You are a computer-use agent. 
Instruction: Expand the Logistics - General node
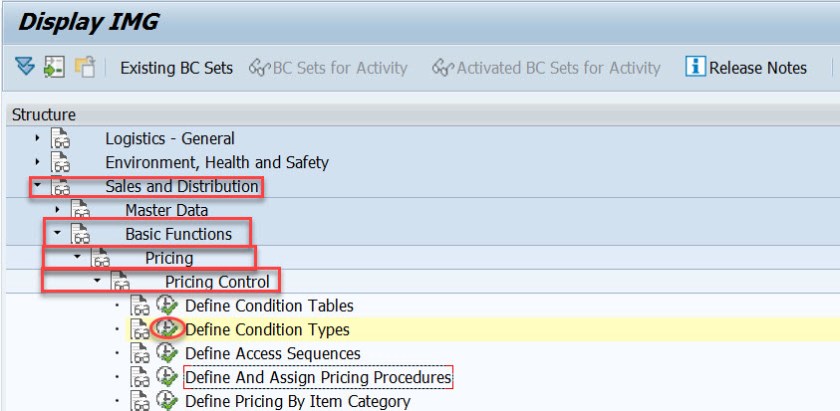point(38,139)
